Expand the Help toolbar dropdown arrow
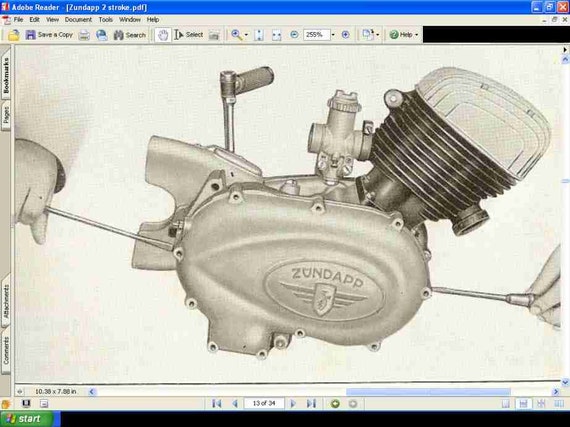Screen dimensions: 570x427 point(417,35)
